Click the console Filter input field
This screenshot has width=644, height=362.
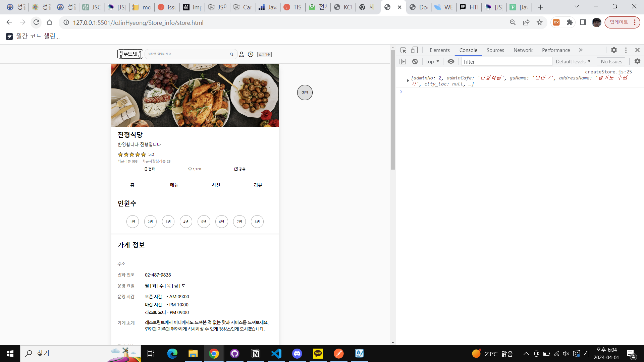(506, 62)
